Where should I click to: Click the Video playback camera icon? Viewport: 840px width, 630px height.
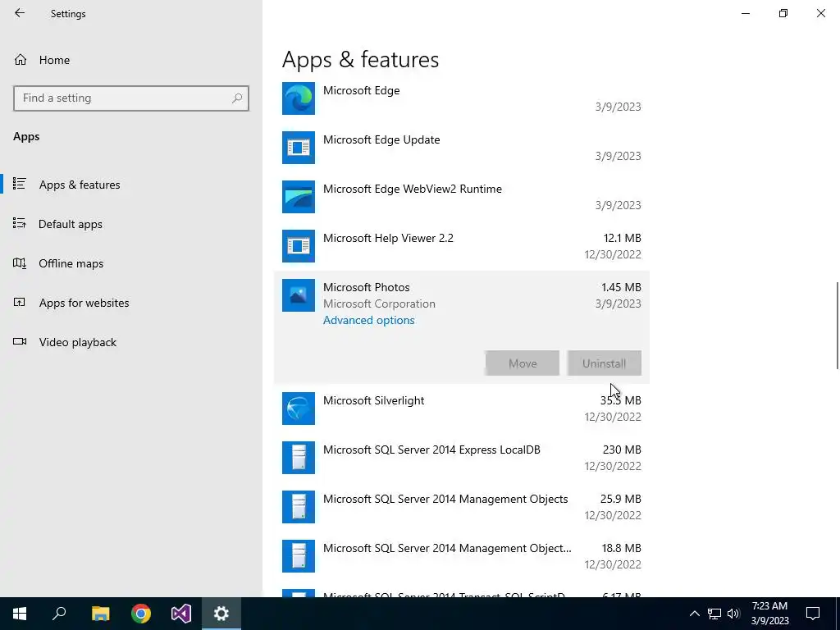(x=20, y=341)
